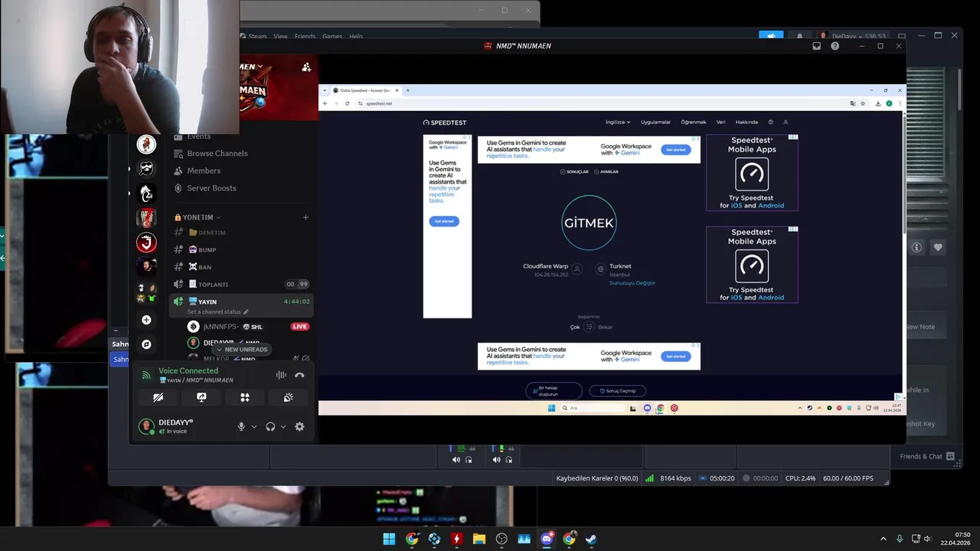This screenshot has width=980, height=551.
Task: Click DIEDAYY username in user panel
Action: [x=175, y=422]
